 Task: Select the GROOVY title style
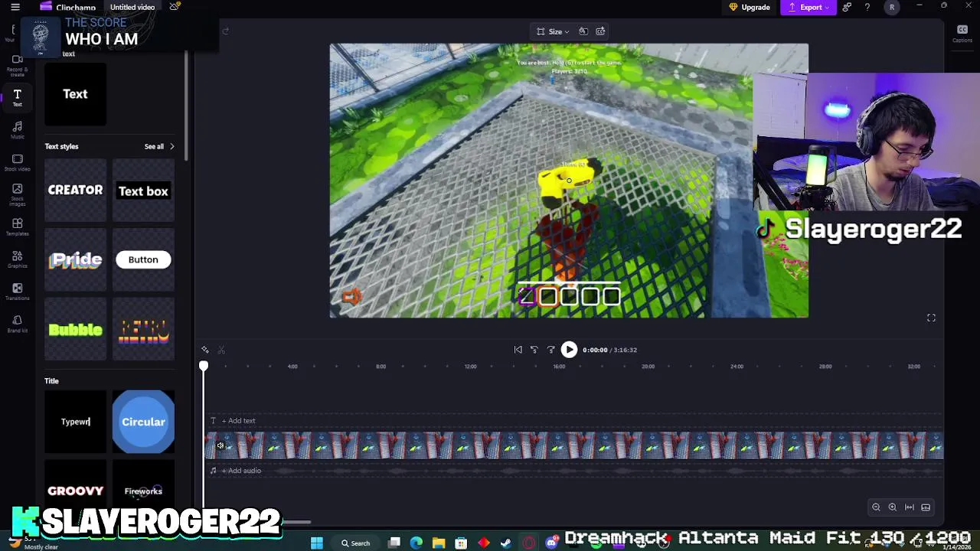point(75,491)
